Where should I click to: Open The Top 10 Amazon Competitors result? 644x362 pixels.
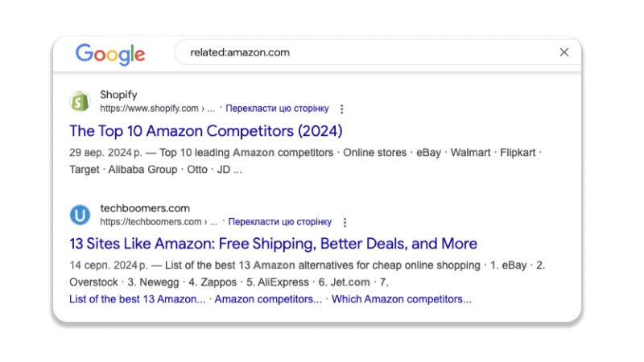[x=206, y=131]
